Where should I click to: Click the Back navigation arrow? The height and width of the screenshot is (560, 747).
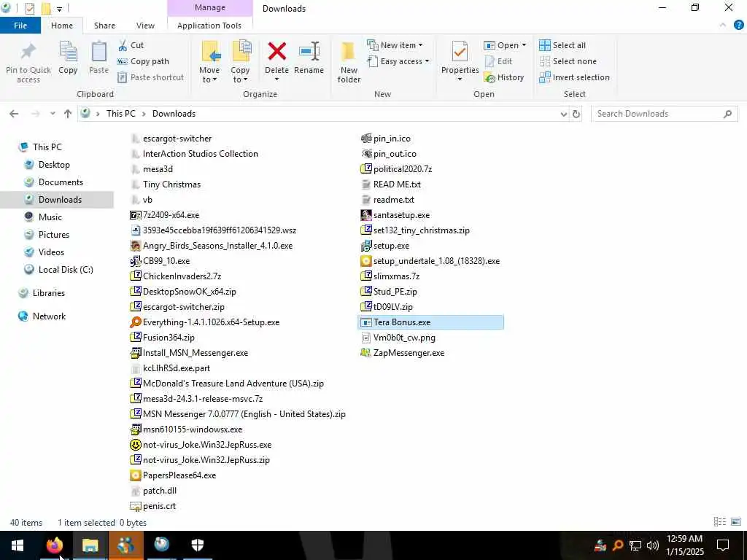coord(14,114)
